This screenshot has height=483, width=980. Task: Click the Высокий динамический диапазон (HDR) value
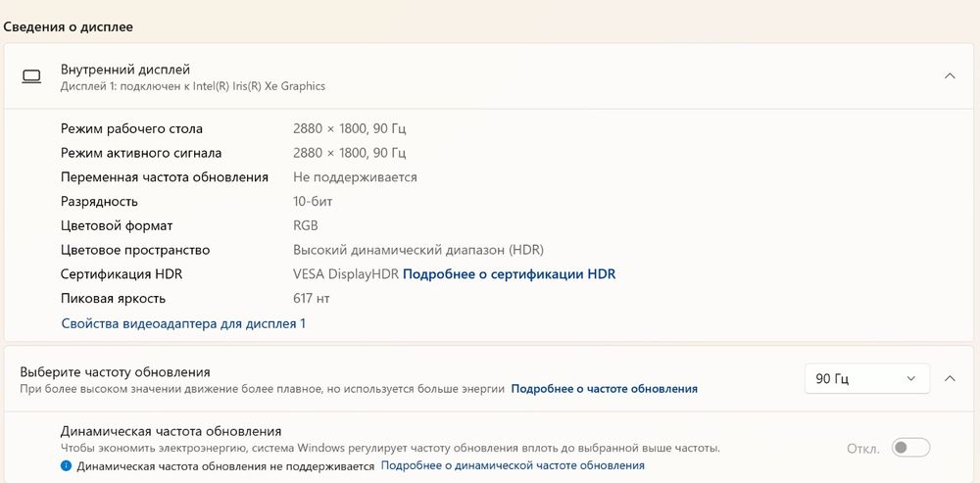417,250
